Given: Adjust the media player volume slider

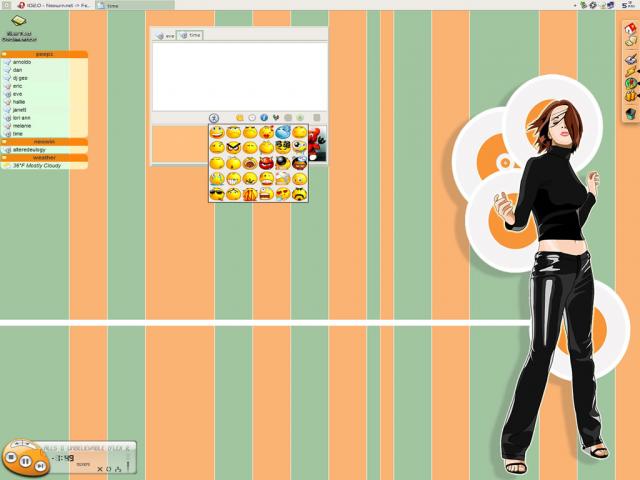Looking at the screenshot, I should [128, 466].
